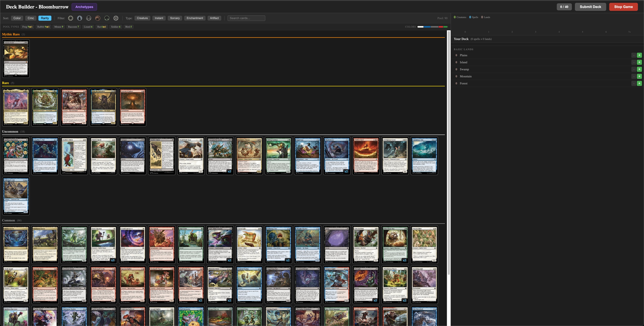The image size is (644, 326).
Task: Click the blue segment of the Colors bar
Action: 427,27
